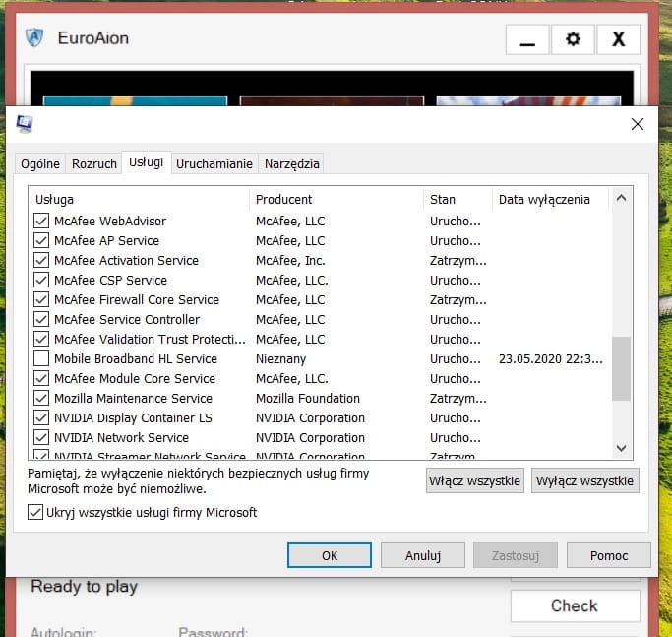Sort services by Producent column header
Screen dimensions: 672x637
click(x=336, y=199)
